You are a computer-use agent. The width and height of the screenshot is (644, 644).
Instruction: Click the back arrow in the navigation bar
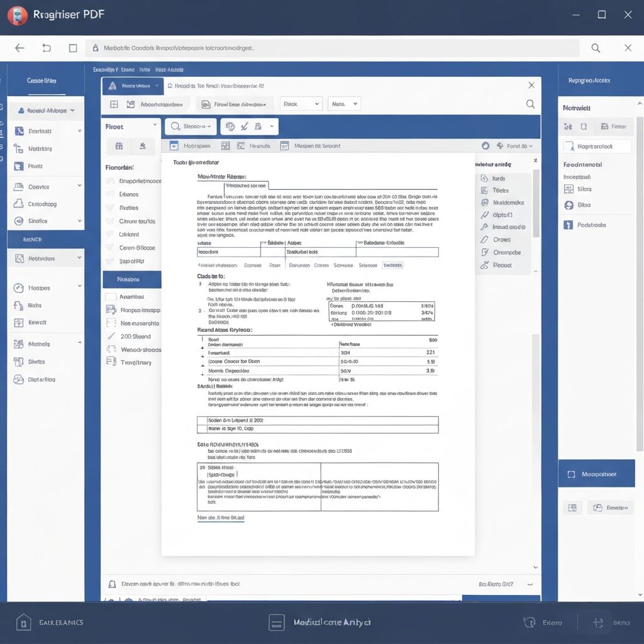pos(19,48)
